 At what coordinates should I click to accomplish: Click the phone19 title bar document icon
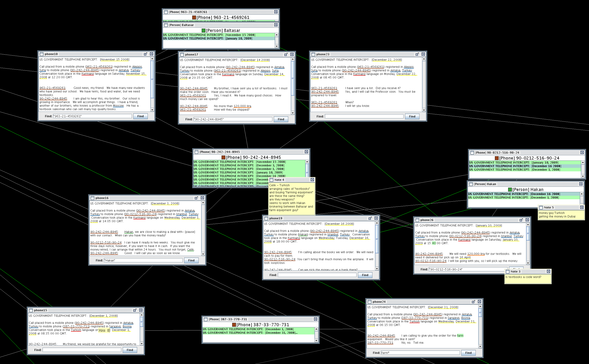pos(266,218)
